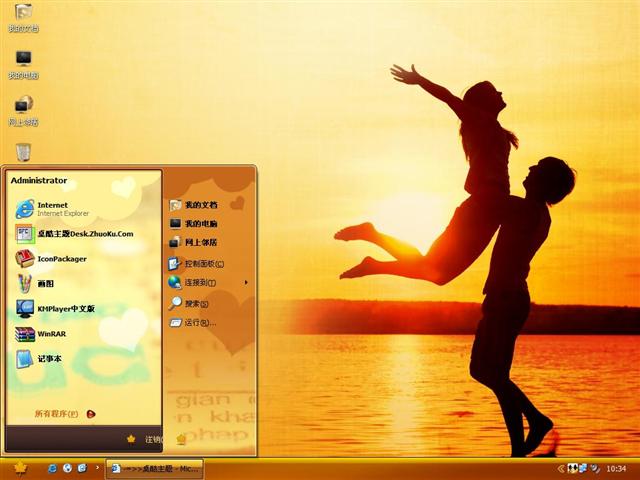Expand the quick launch overflow chevron
Image resolution: width=640 pixels, height=480 pixels.
tap(97, 468)
